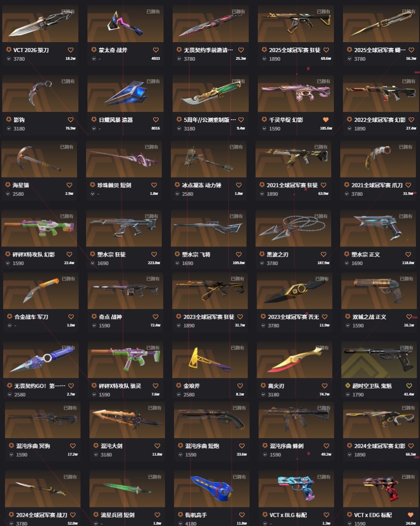Select the 日耀风暴 造器 skin card image

pos(126,93)
